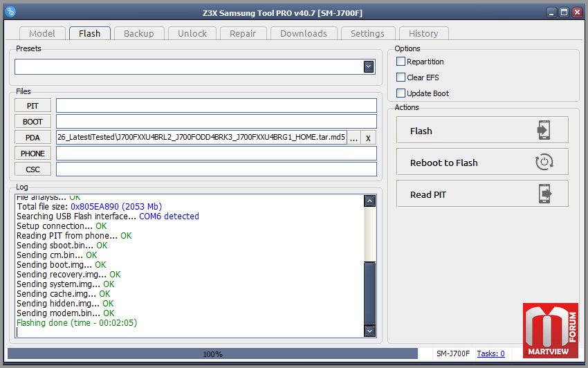Image resolution: width=588 pixels, height=368 pixels.
Task: Open the Repair tab
Action: [x=243, y=33]
